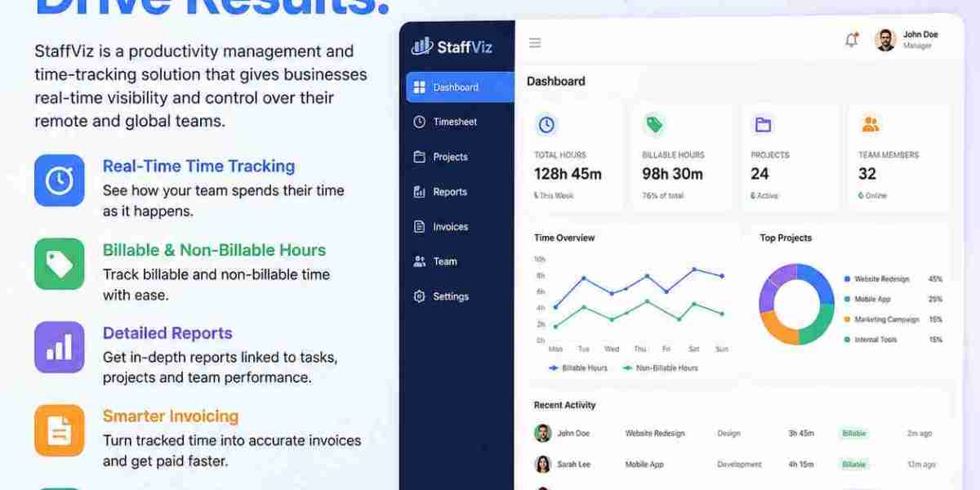The image size is (980, 490).
Task: Open notifications bell icon
Action: pos(852,40)
